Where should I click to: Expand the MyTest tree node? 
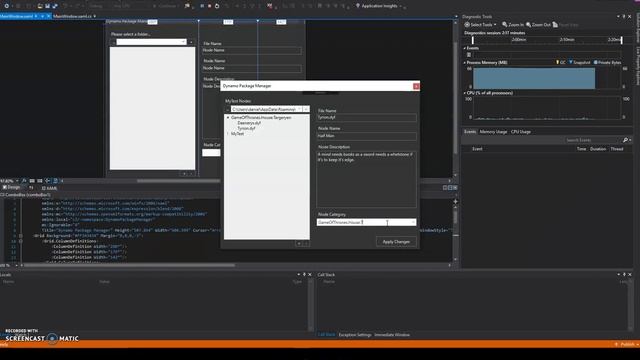click(228, 133)
